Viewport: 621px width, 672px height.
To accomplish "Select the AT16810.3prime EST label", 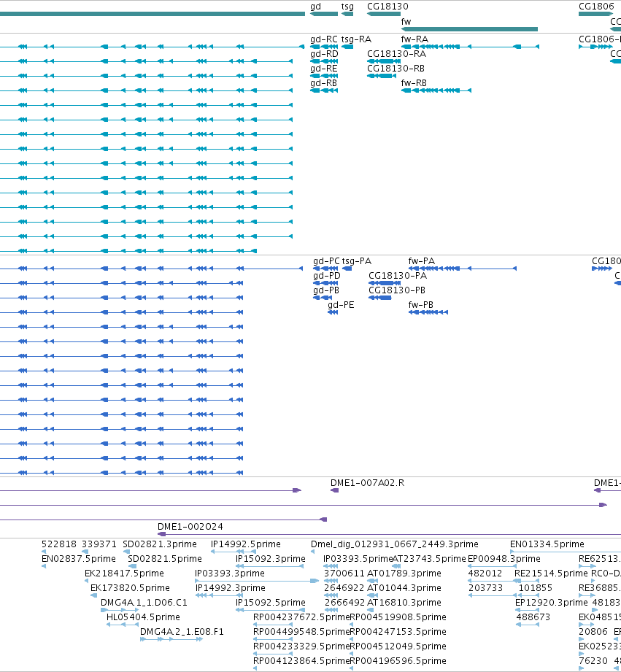I will pyautogui.click(x=404, y=603).
